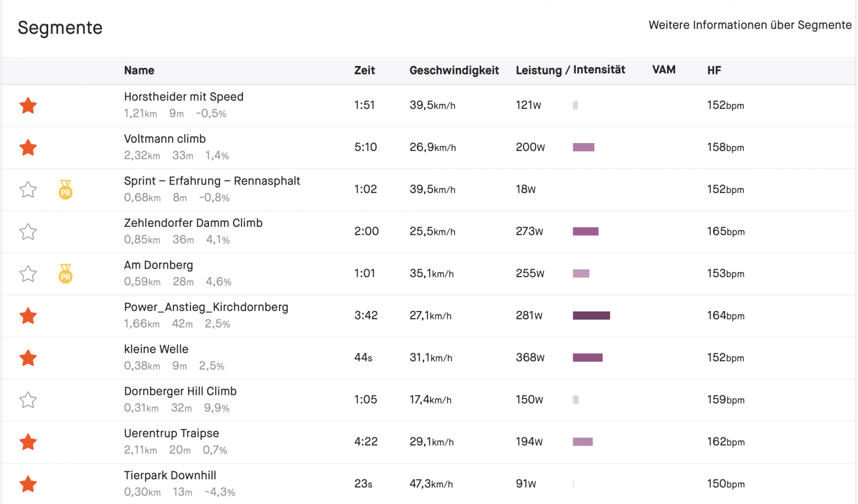858x504 pixels.
Task: Star the Sprint – Erfahrung – Rennasphalt segment
Action: [28, 190]
